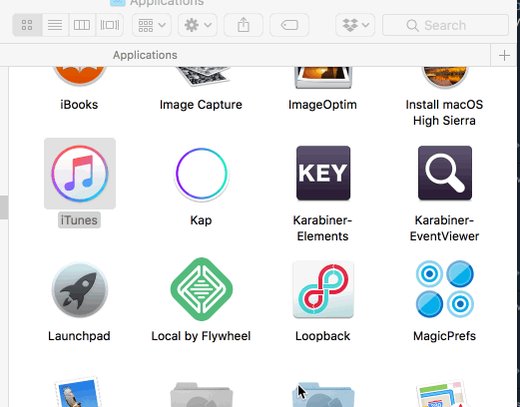Click the iTunes label text
Image resolution: width=520 pixels, height=407 pixels.
coord(79,220)
